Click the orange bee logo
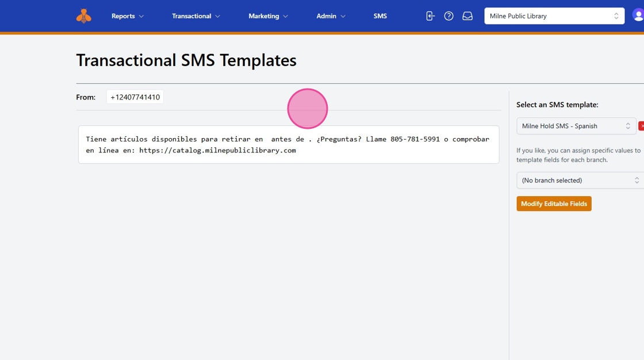 coord(84,16)
